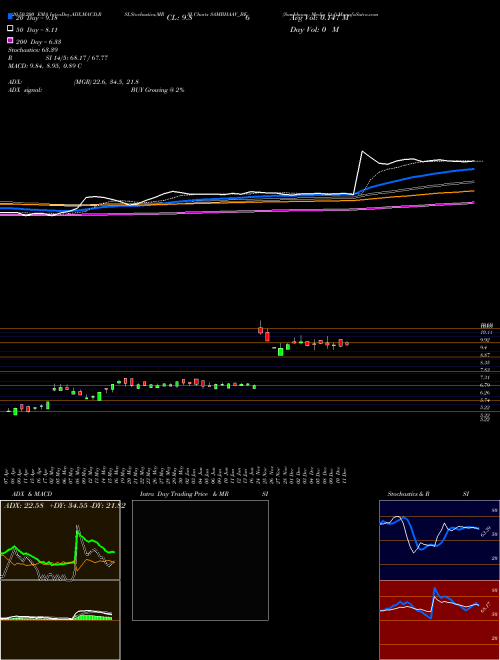Image resolution: width=500 pixels, height=660 pixels.
Task: Click the 9.92 price axis label
Action: (484, 340)
